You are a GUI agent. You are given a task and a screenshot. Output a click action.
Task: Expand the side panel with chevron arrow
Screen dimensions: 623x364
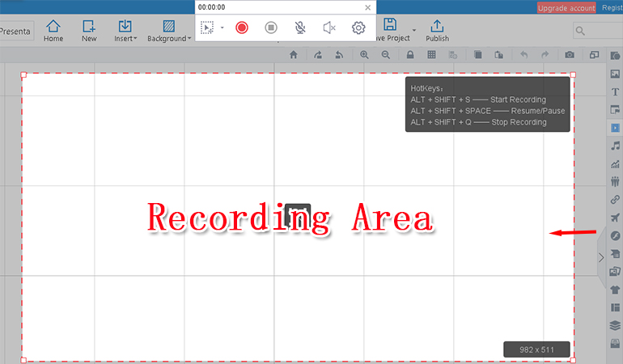[601, 258]
